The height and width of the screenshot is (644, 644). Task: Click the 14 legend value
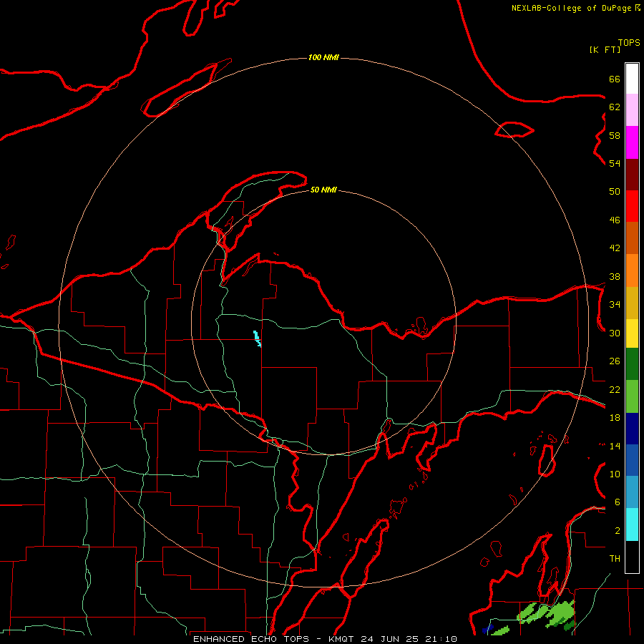tap(615, 446)
